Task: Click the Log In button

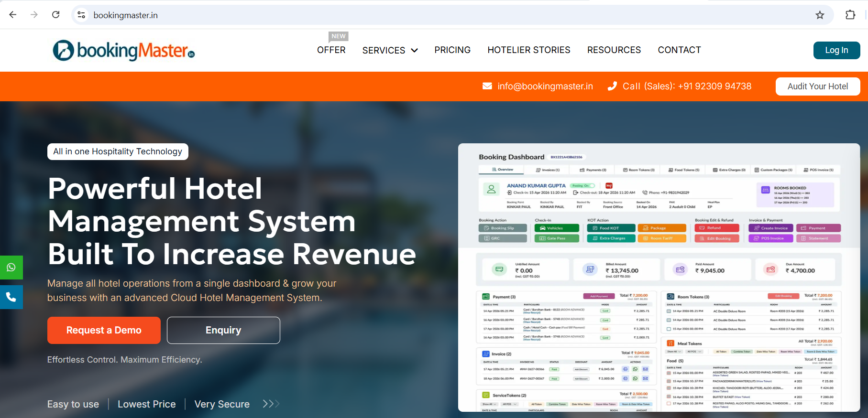Action: point(836,50)
